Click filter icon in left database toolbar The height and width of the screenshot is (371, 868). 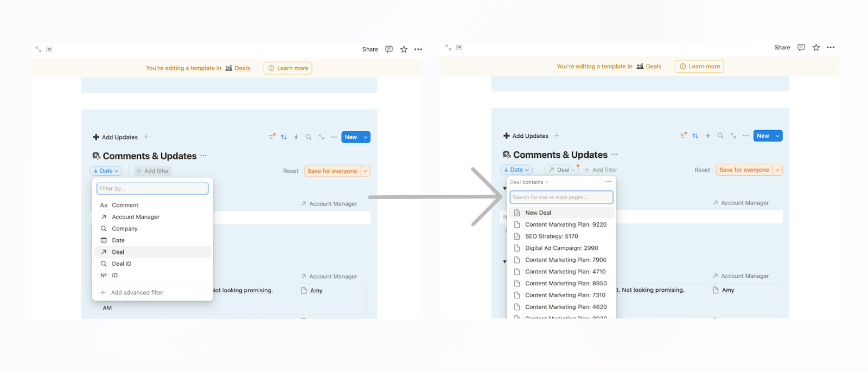pyautogui.click(x=271, y=137)
